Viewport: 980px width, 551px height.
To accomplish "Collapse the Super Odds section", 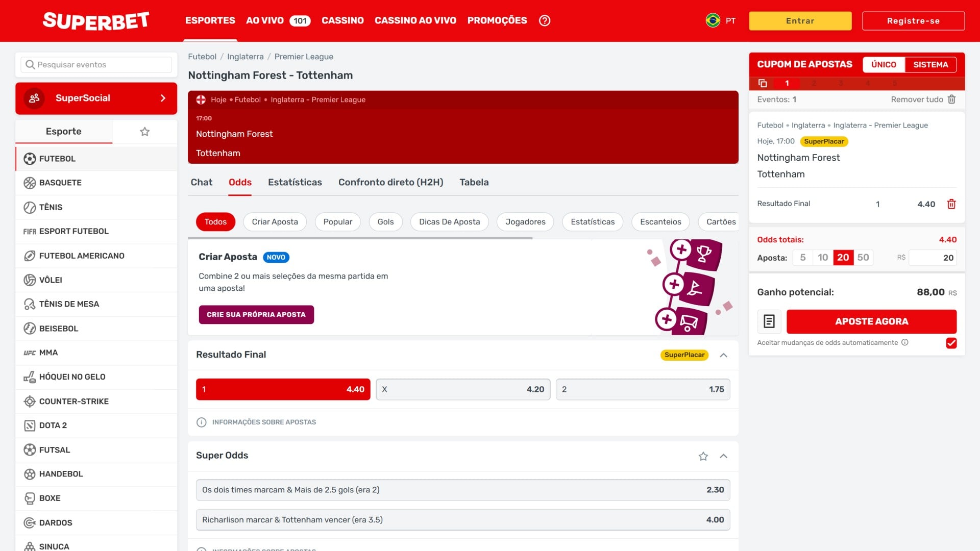I will point(723,456).
